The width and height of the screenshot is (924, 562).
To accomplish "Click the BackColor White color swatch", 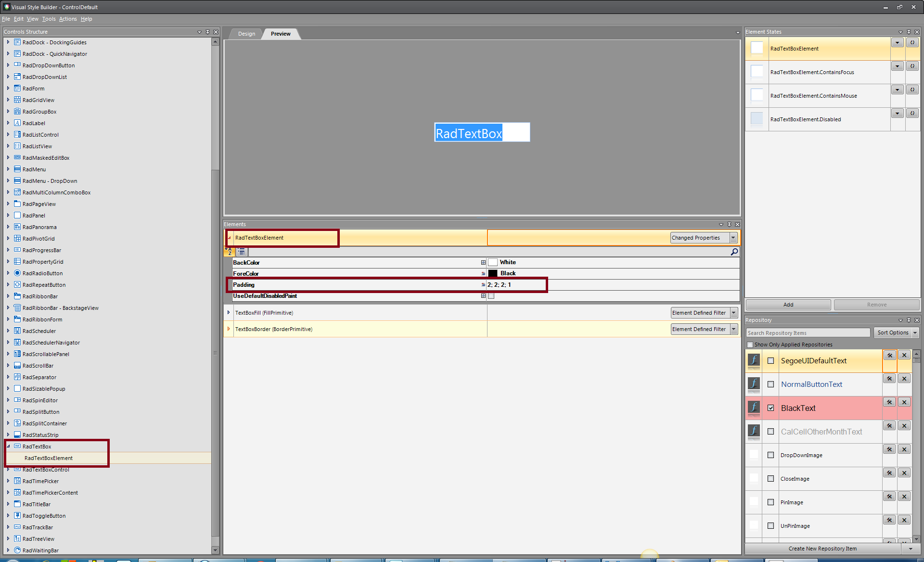I will (493, 262).
